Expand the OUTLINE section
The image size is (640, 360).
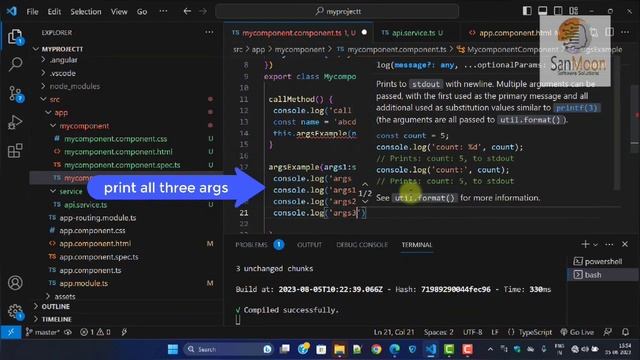[55, 307]
